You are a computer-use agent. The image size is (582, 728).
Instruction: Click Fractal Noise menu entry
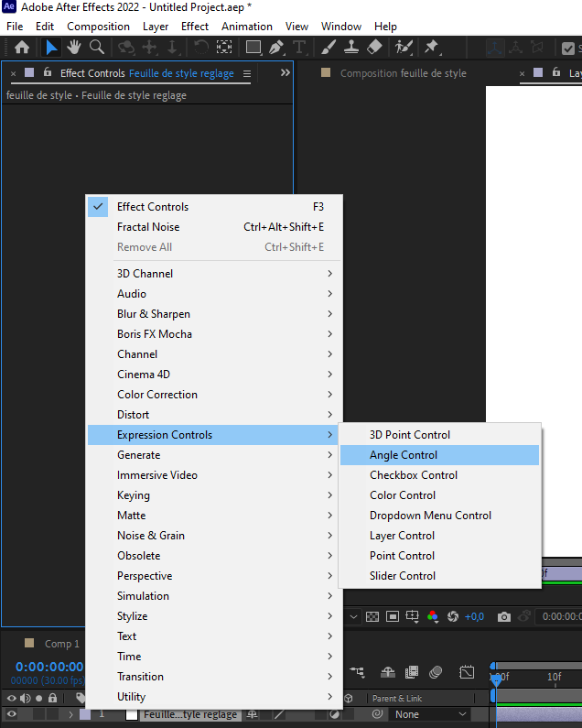[x=148, y=227]
